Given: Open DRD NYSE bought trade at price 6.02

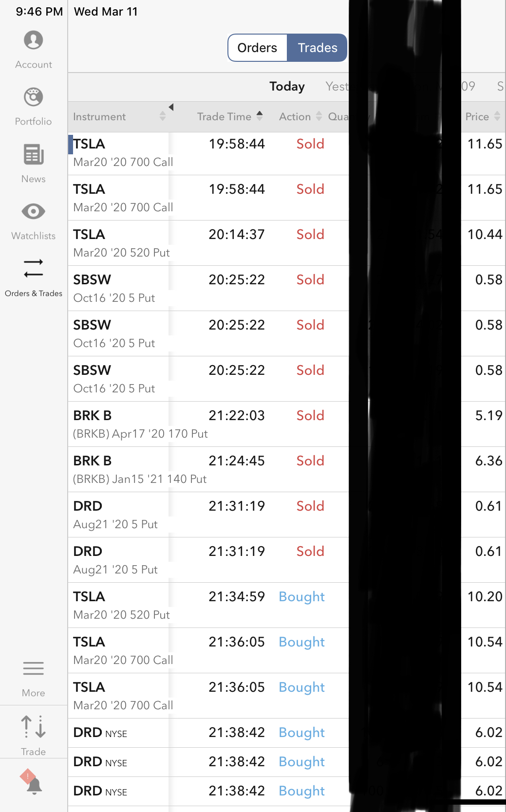Looking at the screenshot, I should (209, 733).
